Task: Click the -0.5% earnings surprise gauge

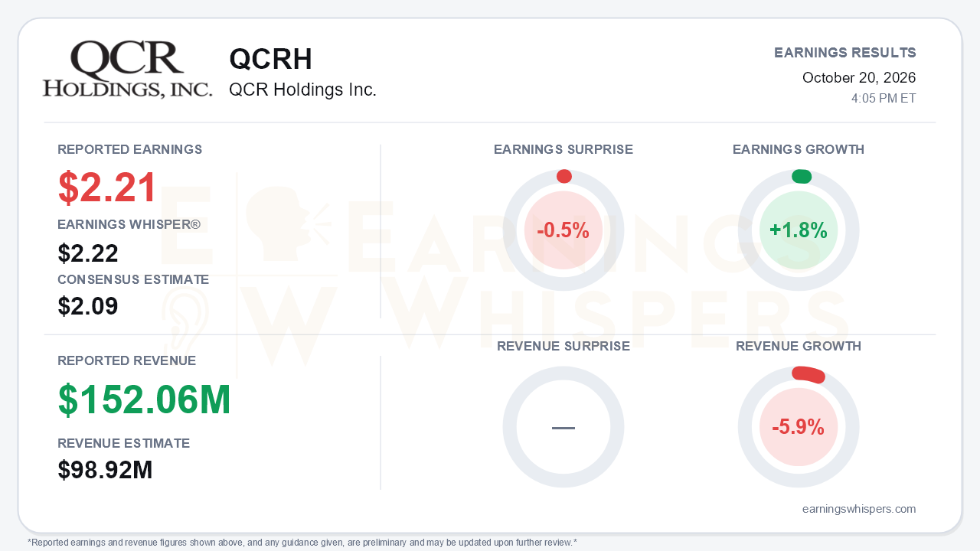Action: 563,230
